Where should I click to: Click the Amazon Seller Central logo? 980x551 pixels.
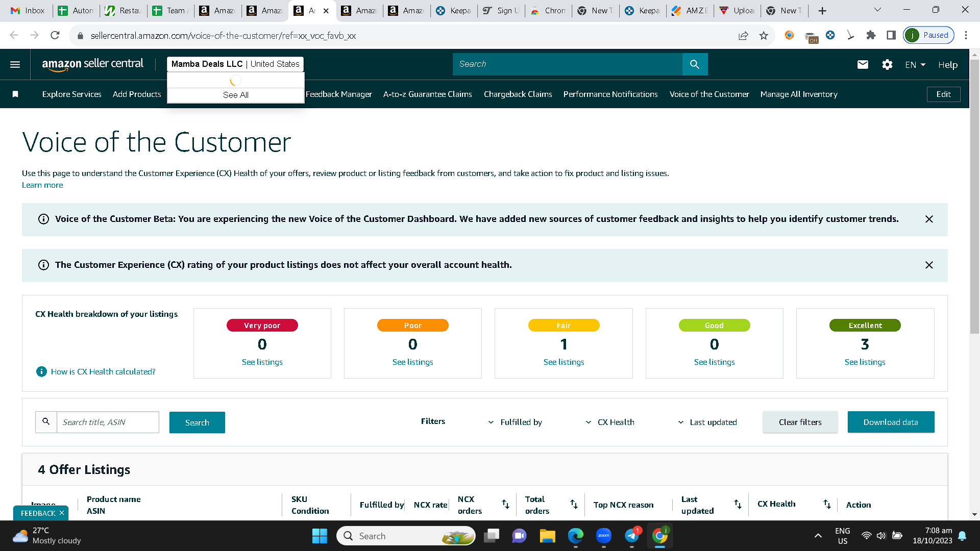click(x=93, y=64)
